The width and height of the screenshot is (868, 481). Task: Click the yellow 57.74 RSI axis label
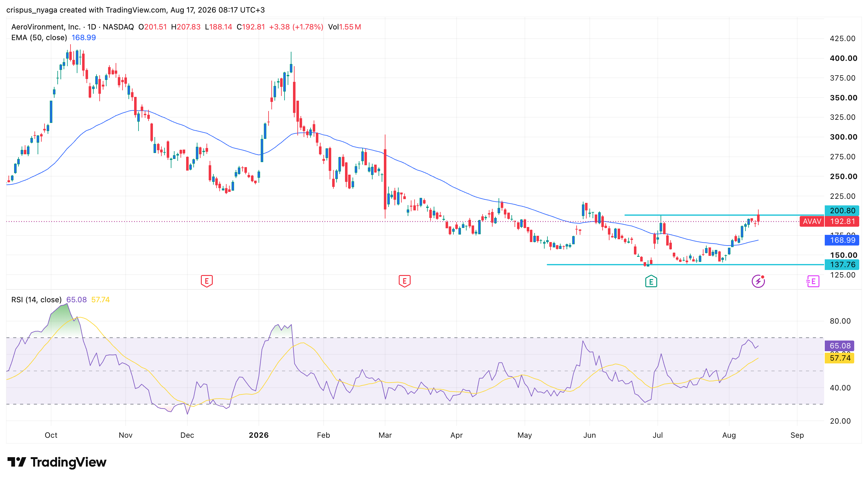[839, 358]
